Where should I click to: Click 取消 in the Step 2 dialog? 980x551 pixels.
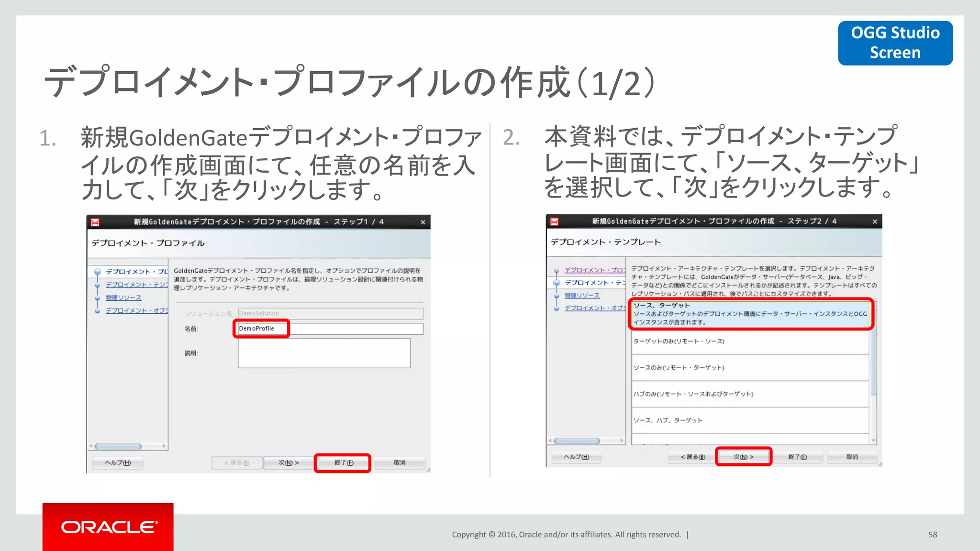pyautogui.click(x=852, y=457)
